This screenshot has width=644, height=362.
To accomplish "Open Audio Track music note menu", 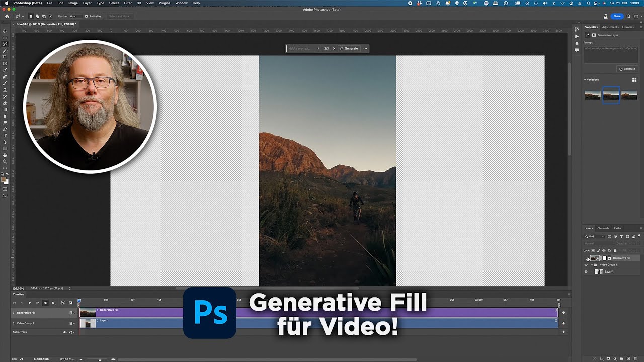I will [x=71, y=332].
